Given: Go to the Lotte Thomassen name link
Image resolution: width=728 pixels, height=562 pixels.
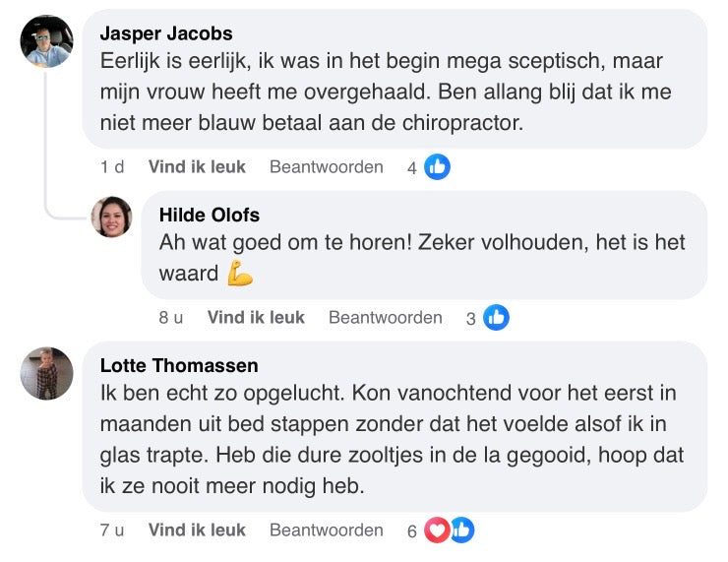Looking at the screenshot, I should click(x=179, y=365).
